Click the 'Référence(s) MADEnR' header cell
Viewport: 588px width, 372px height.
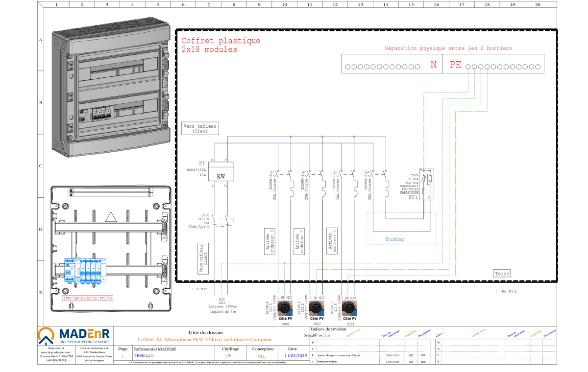click(x=155, y=349)
